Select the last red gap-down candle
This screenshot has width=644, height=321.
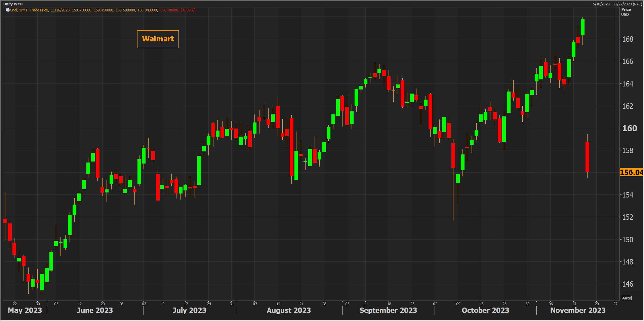587,157
